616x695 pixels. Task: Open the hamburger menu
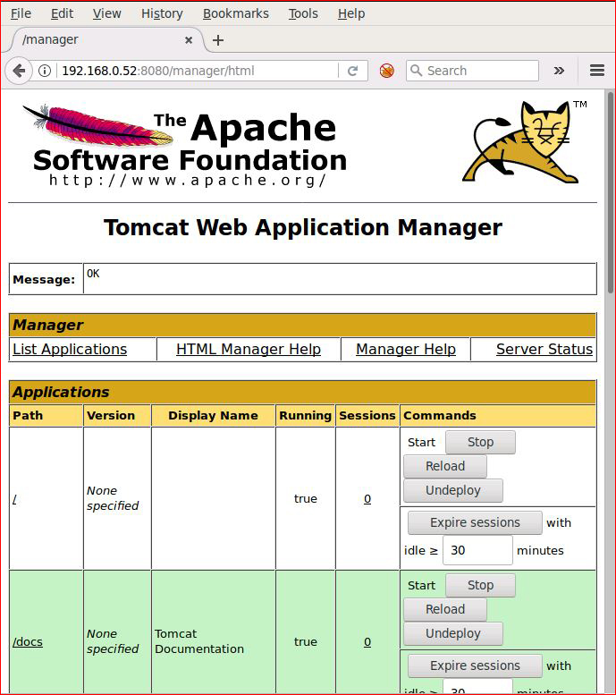point(597,70)
